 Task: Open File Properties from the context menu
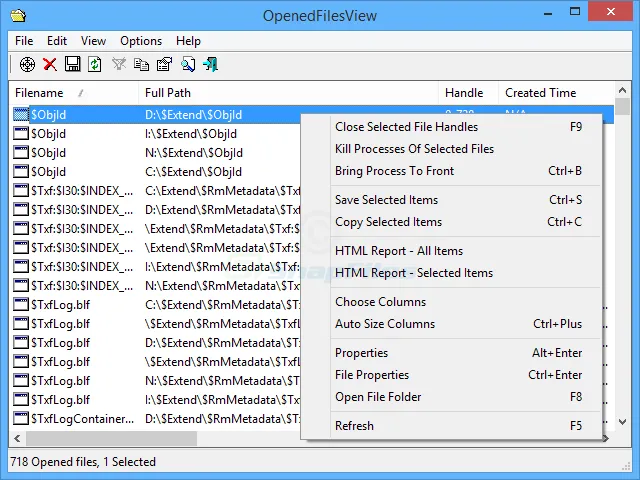pyautogui.click(x=466, y=375)
